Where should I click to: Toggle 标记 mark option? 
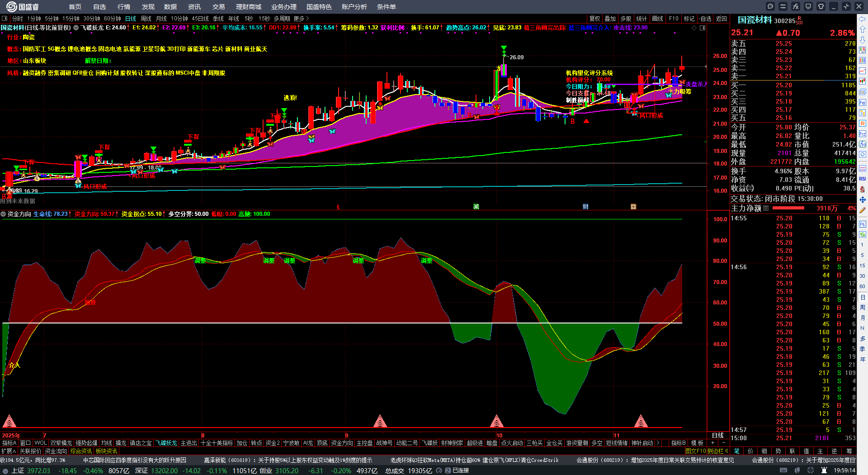tap(689, 19)
